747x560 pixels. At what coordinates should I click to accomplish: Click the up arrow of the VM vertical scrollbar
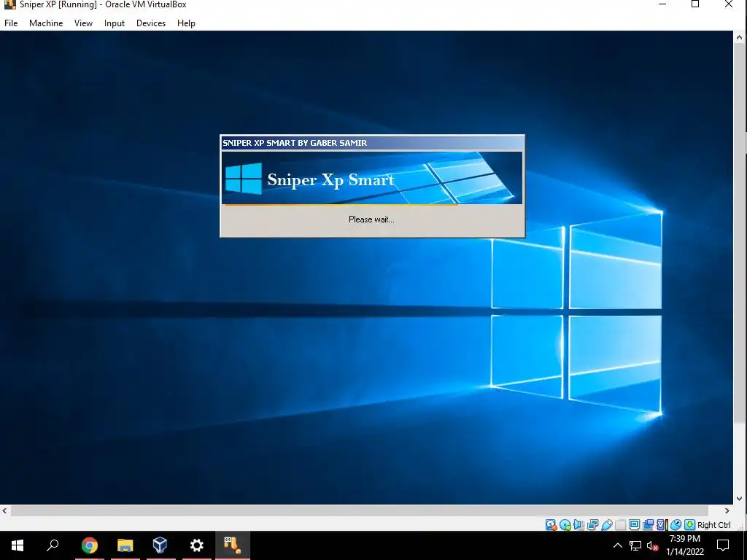pos(740,36)
